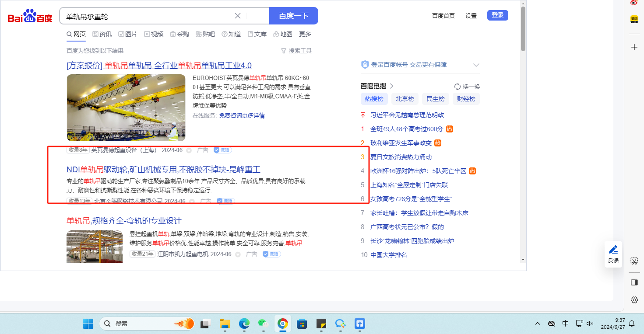Open Meituan from the browser sidebar
The image size is (644, 334).
pyautogui.click(x=634, y=19)
